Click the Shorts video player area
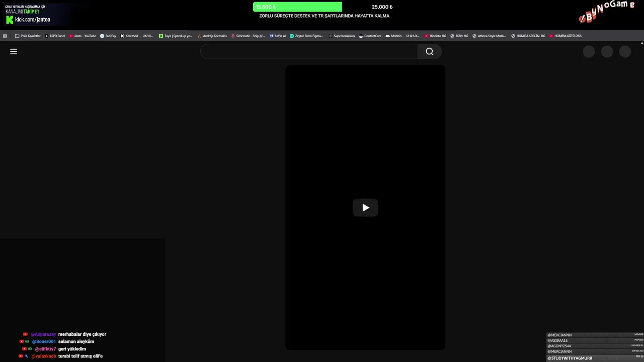 (x=365, y=207)
